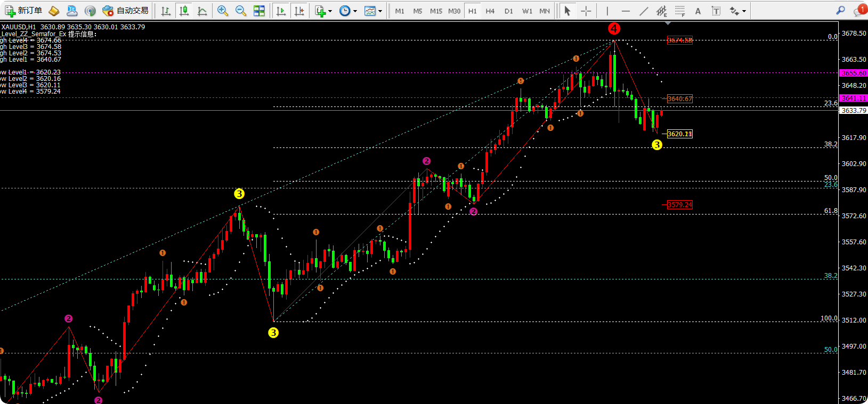Screen dimensions: 868x404
Task: Open the 新订单 (new order) button
Action: (x=23, y=11)
